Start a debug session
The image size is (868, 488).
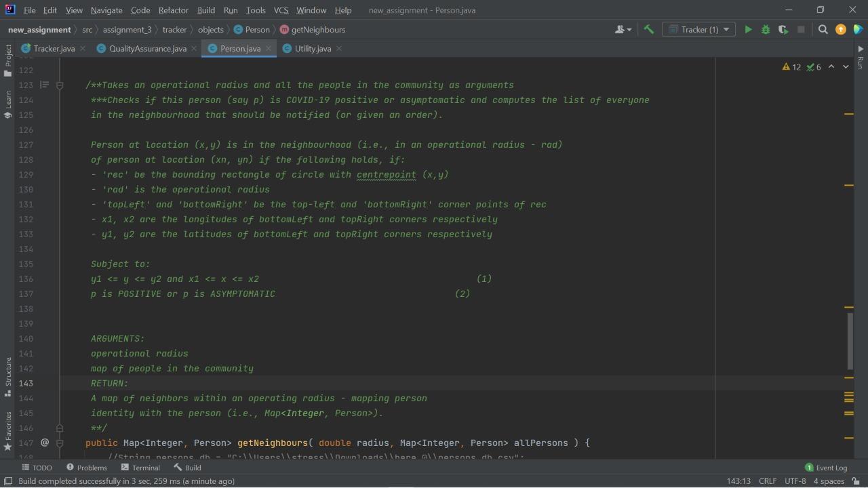765,29
